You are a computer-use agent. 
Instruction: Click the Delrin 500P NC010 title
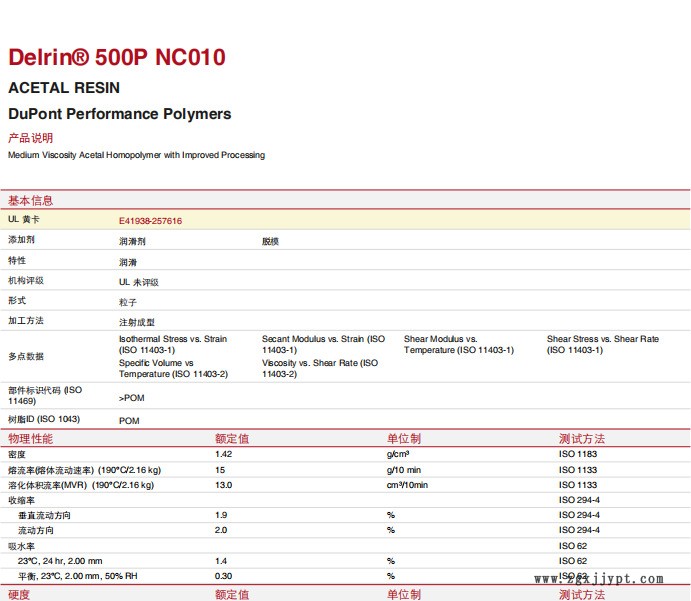[117, 57]
